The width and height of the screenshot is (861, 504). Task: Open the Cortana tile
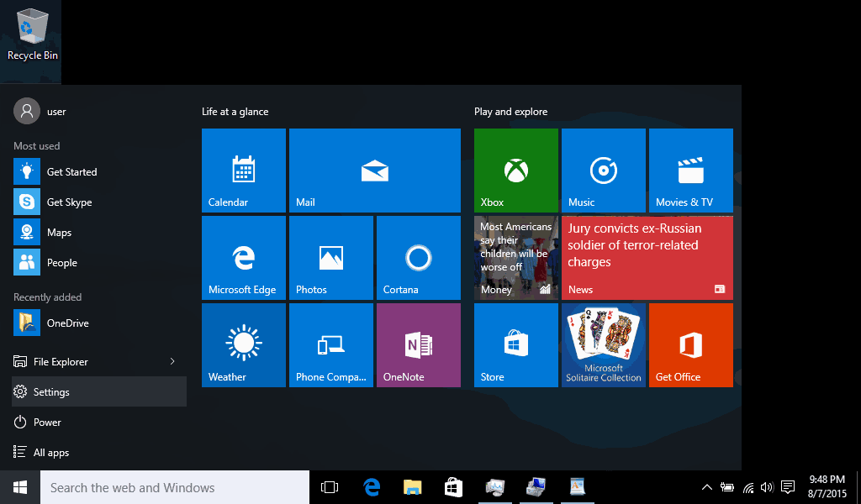tap(419, 258)
